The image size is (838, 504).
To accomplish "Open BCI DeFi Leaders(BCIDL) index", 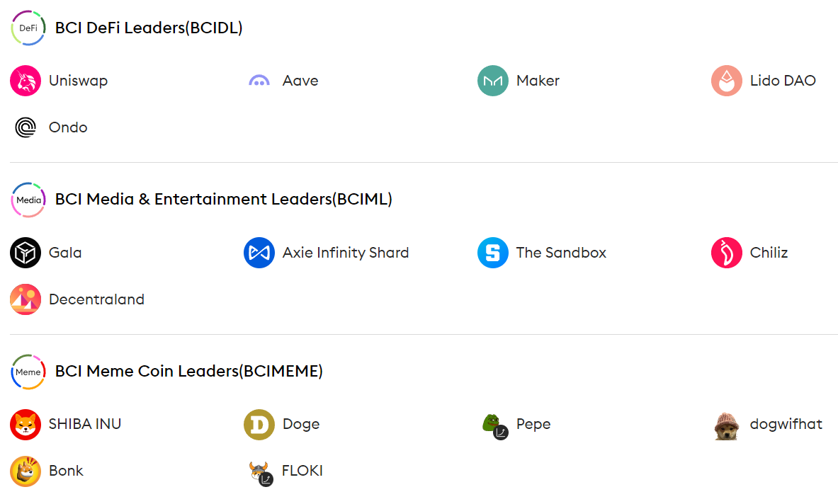I will [148, 28].
